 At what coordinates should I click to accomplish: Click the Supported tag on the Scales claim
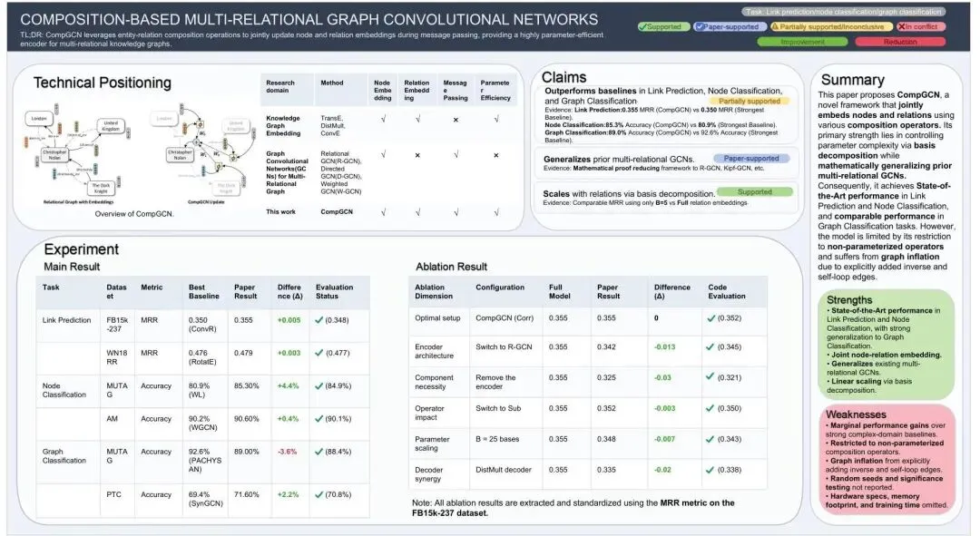[x=754, y=191]
